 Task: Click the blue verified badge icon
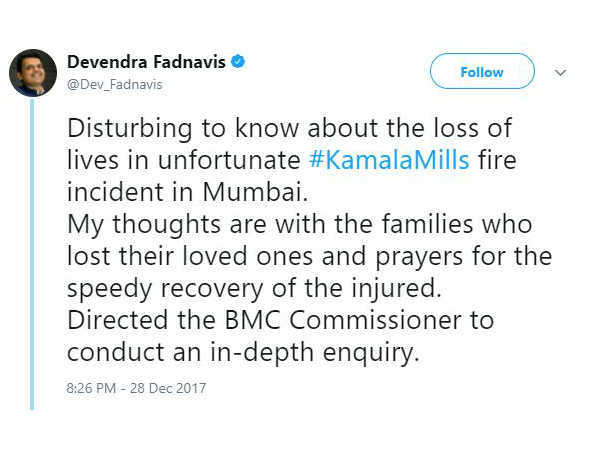point(238,62)
